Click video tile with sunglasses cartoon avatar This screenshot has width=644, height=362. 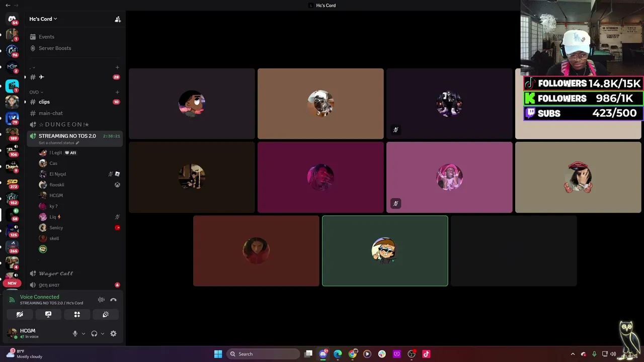[385, 251]
